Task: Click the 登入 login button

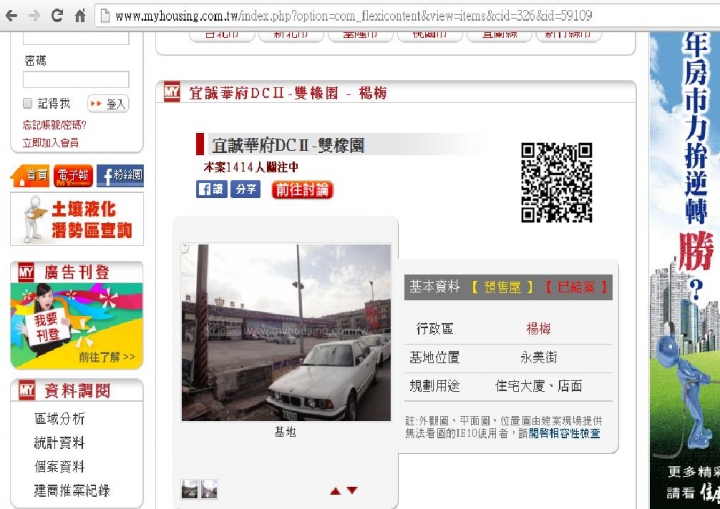Action: pos(108,104)
